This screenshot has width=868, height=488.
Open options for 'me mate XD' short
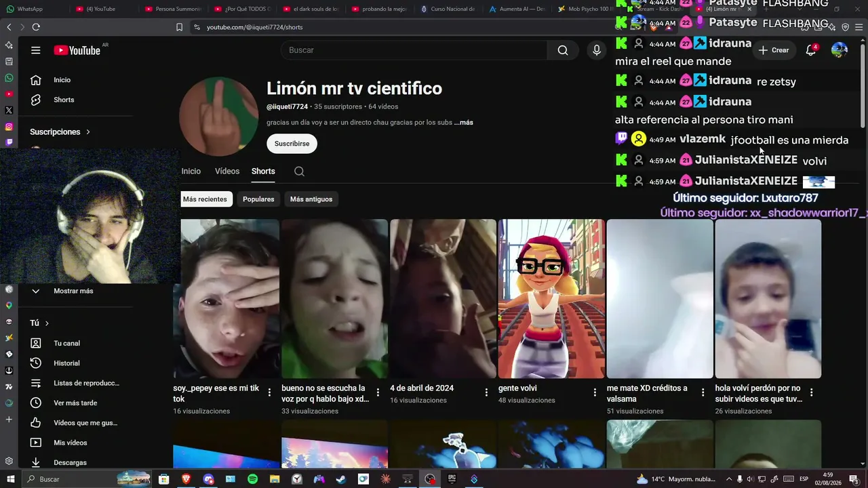(x=703, y=392)
